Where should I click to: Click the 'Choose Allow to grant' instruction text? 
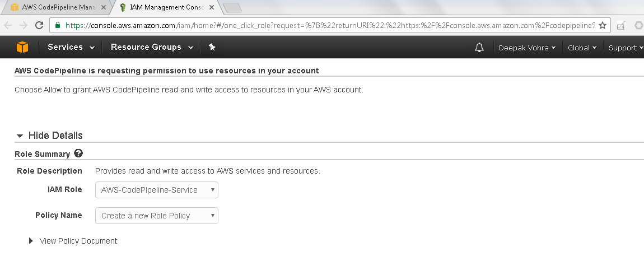click(x=189, y=90)
